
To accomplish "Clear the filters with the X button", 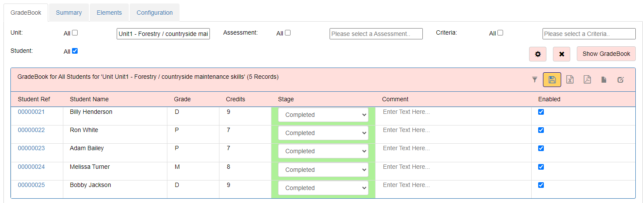I will coord(562,54).
